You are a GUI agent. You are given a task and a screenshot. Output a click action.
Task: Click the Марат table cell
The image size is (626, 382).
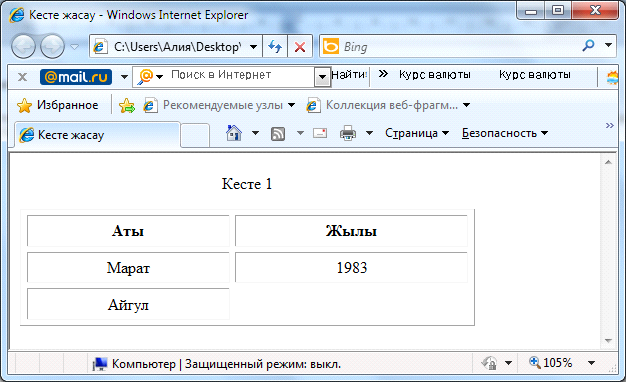click(128, 267)
